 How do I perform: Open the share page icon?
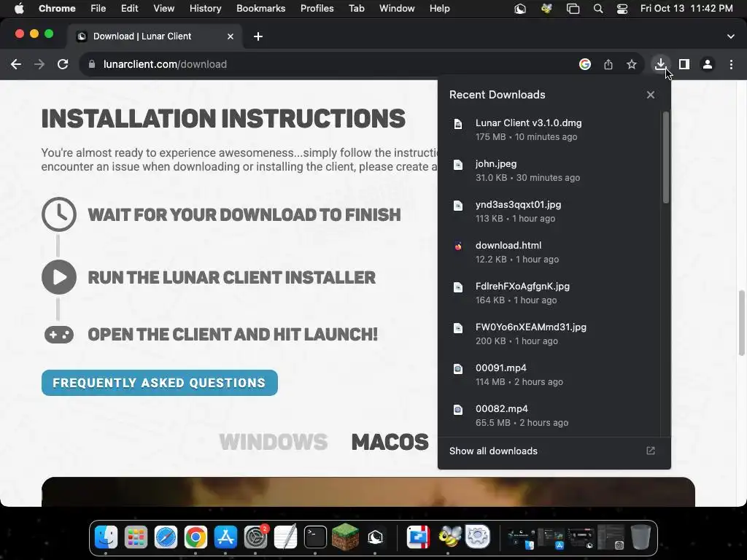[x=608, y=64]
